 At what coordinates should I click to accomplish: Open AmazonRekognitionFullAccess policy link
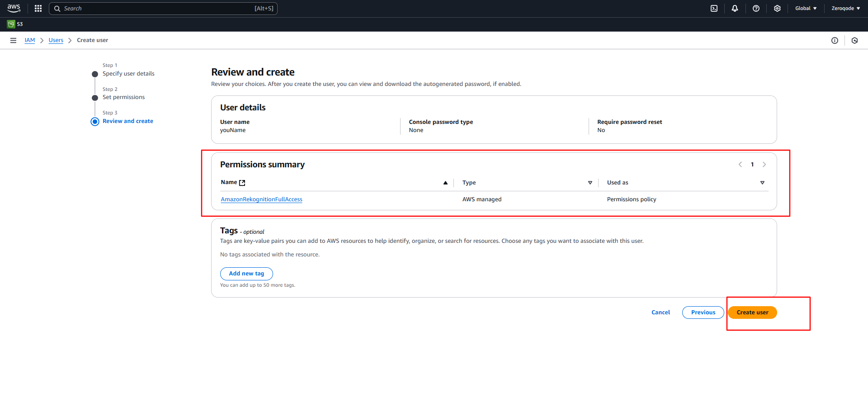coord(261,199)
